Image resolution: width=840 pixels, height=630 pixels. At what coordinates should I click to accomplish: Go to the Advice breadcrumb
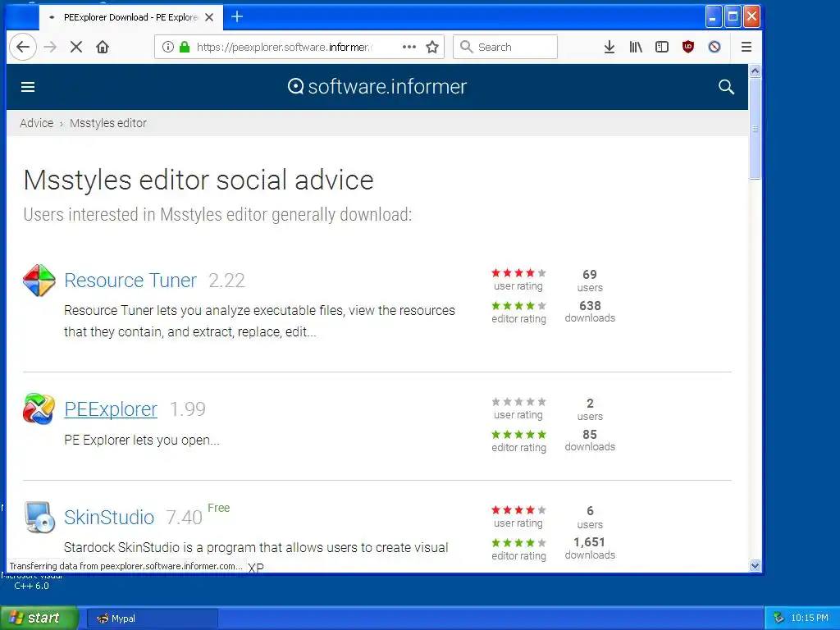click(36, 123)
